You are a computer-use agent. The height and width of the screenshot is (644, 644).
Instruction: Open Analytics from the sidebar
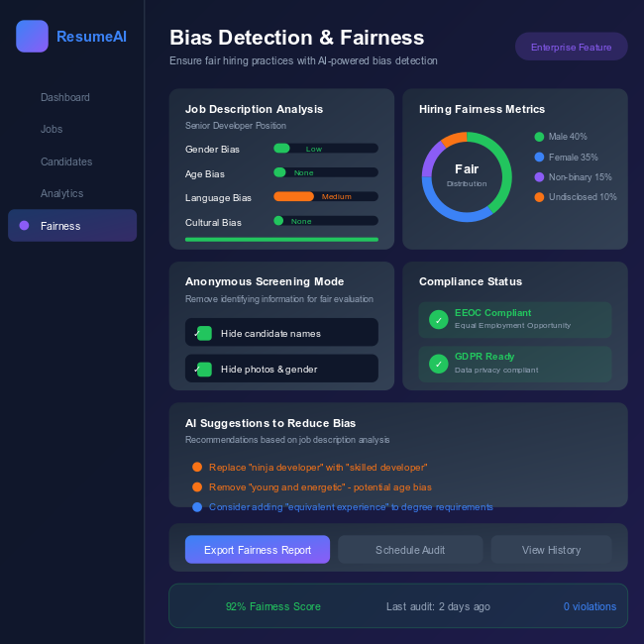62,193
